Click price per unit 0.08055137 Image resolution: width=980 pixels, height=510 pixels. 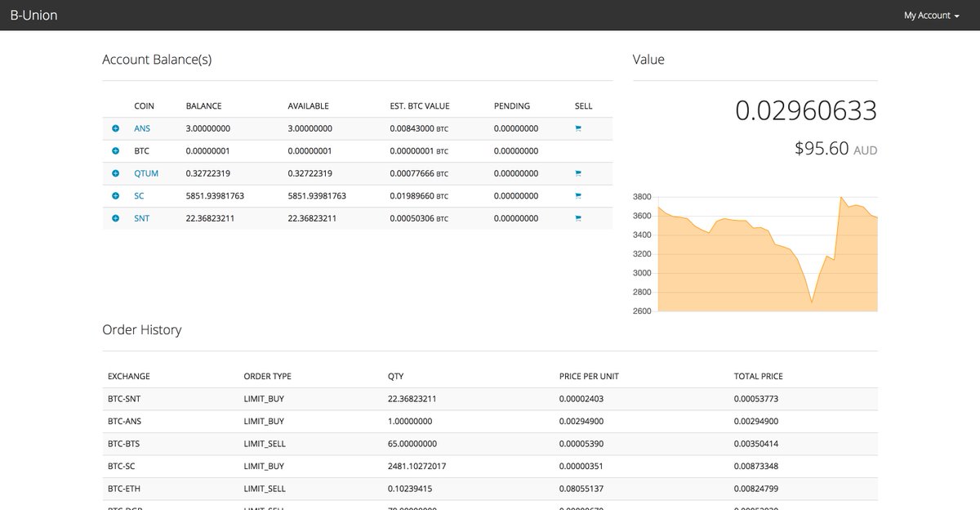581,489
